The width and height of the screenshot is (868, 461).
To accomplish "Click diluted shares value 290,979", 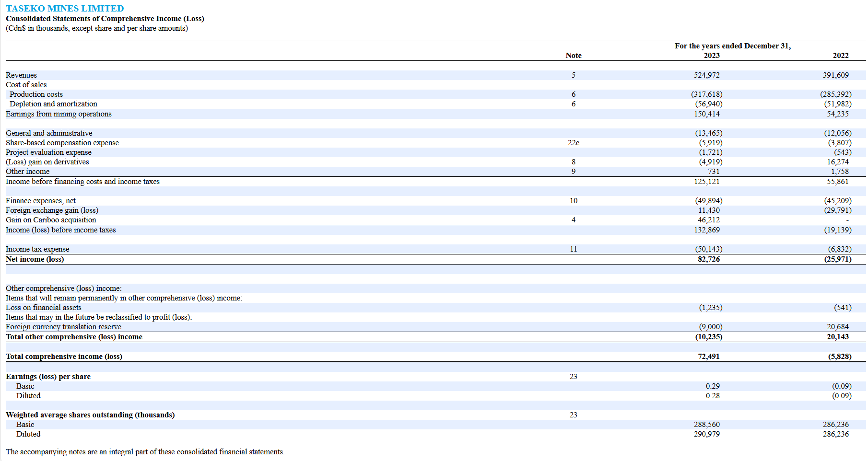I will pos(707,434).
